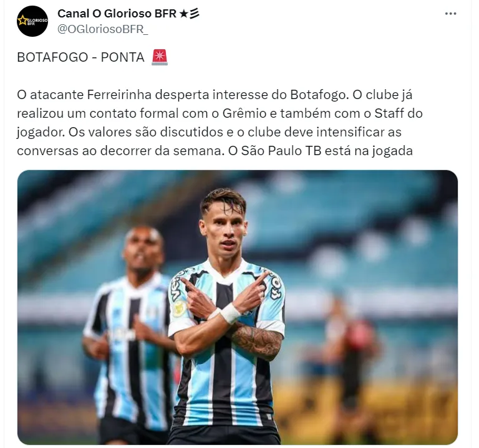Click the yellow star inside the avatar logo
Viewport: 479px width, 448px height.
tap(22, 21)
